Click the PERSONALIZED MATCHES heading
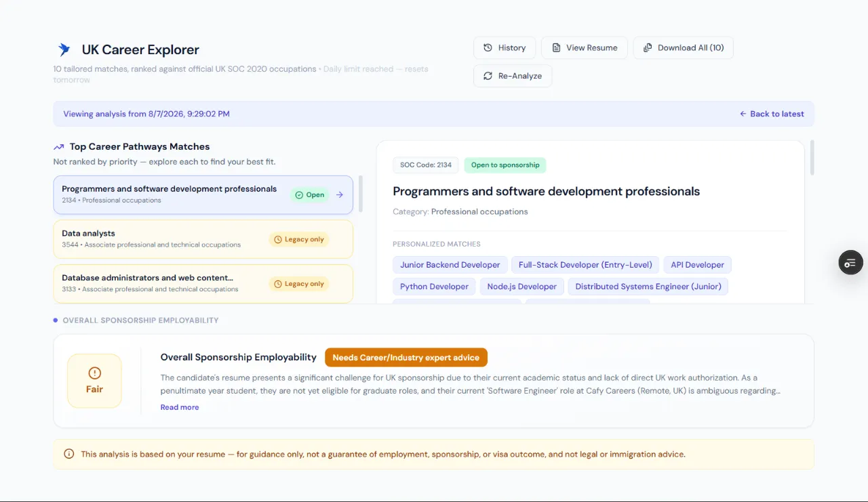Screen dimensions: 868x502 click(x=437, y=244)
